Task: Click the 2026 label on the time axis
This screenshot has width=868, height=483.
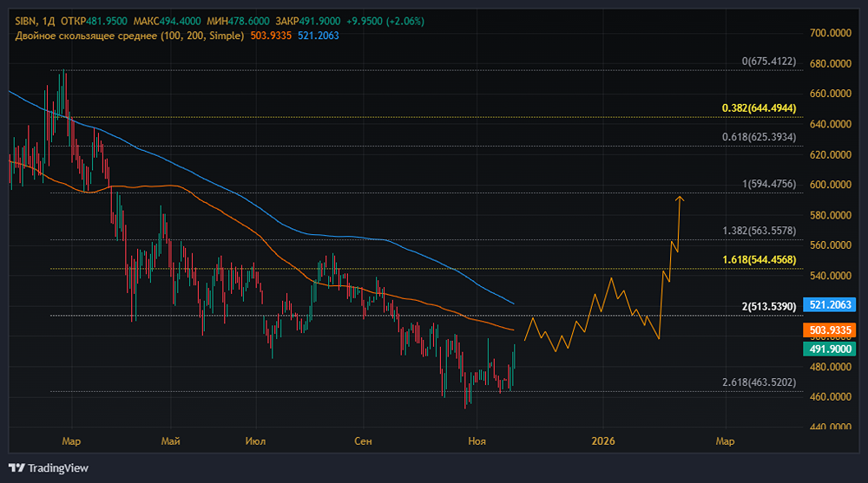Action: pos(603,441)
